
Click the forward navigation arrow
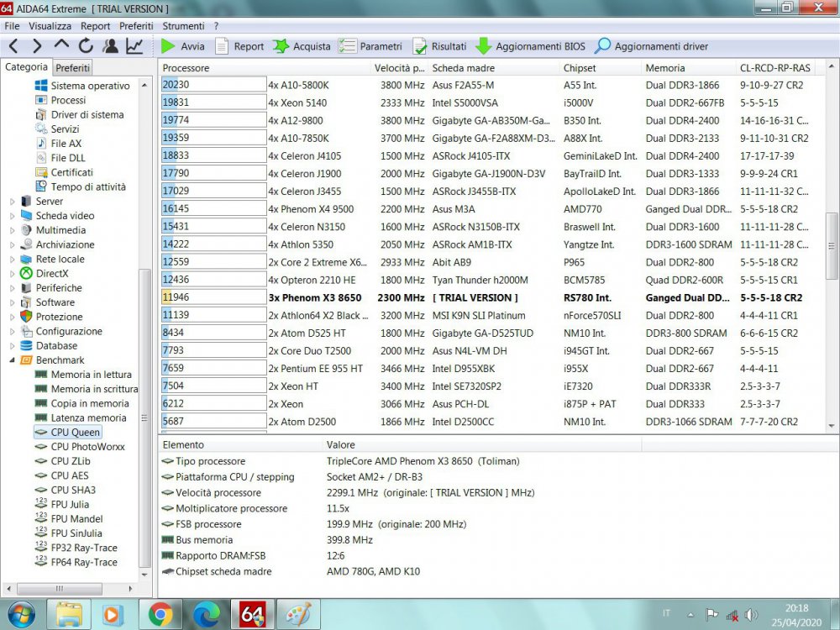[x=38, y=46]
